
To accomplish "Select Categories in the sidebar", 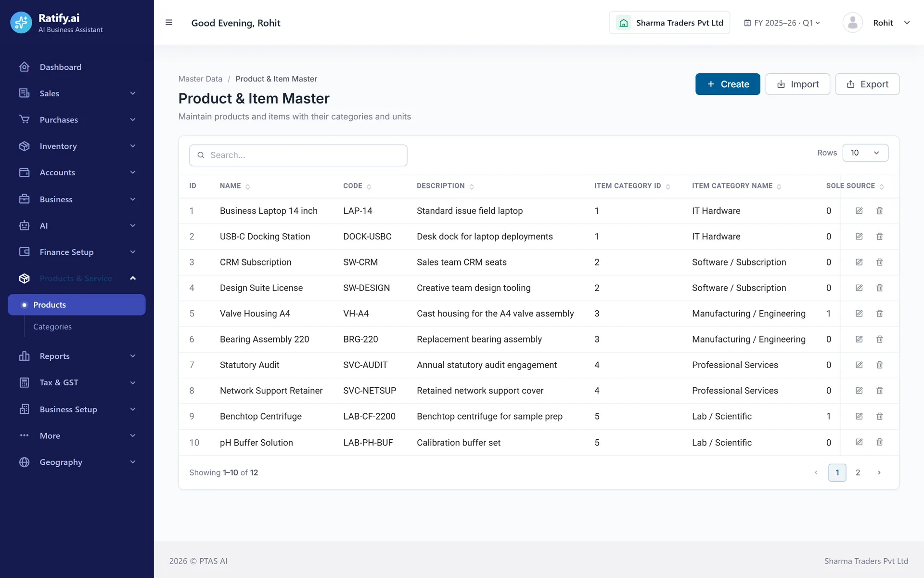I will (x=52, y=327).
